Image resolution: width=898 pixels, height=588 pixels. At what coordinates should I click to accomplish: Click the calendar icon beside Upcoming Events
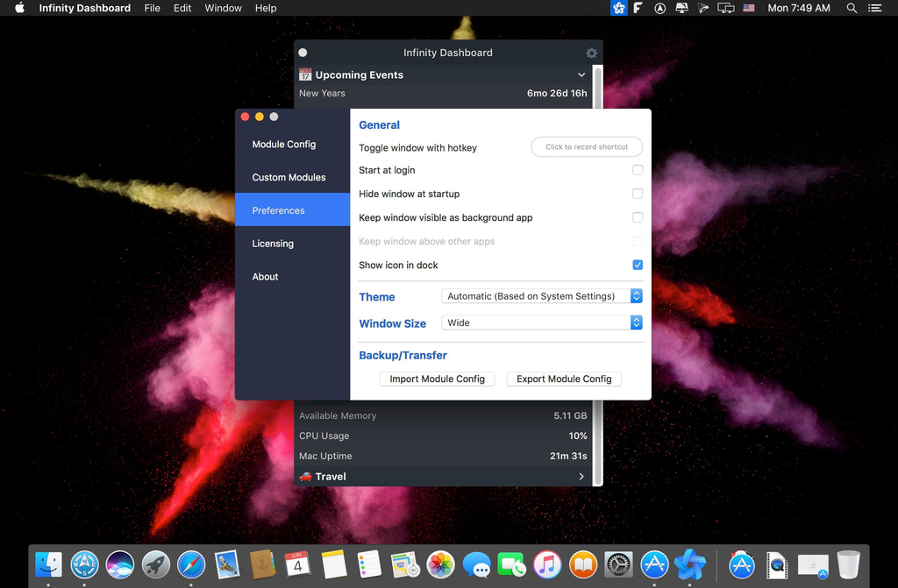tap(305, 74)
